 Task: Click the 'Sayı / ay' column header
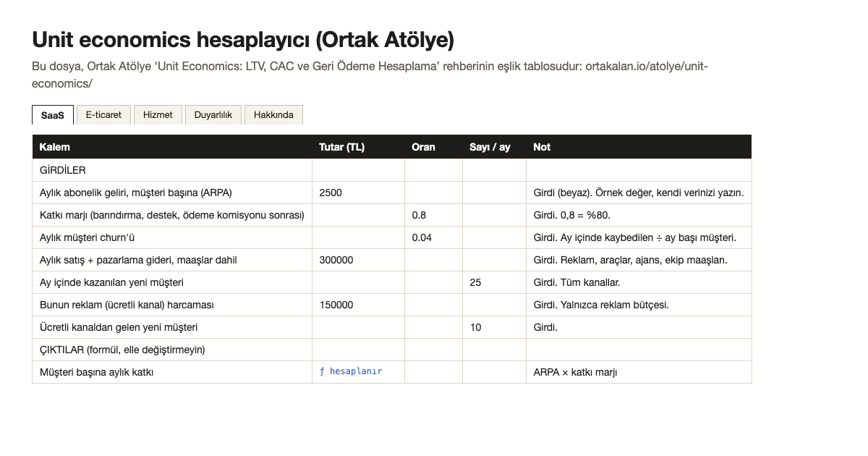tap(495, 147)
